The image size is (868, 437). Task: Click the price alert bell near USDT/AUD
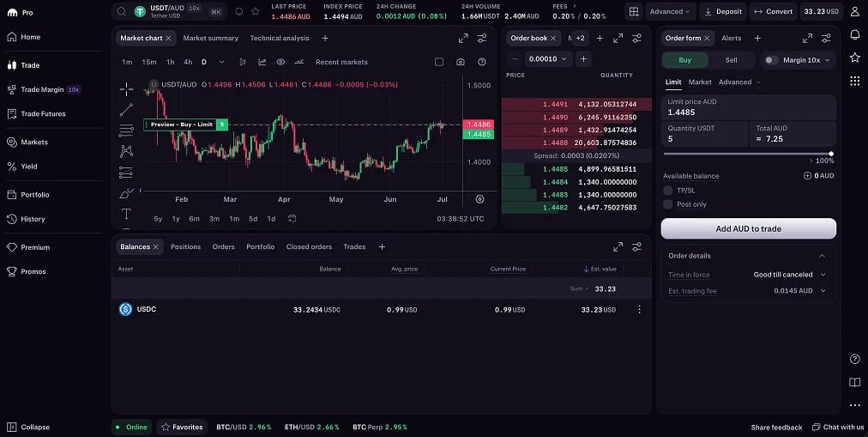[x=239, y=11]
